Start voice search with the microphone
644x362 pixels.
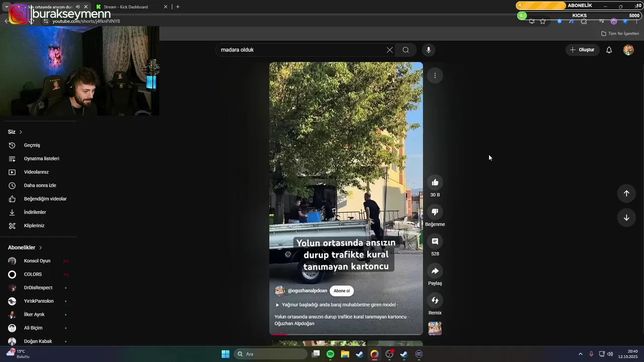click(x=429, y=50)
